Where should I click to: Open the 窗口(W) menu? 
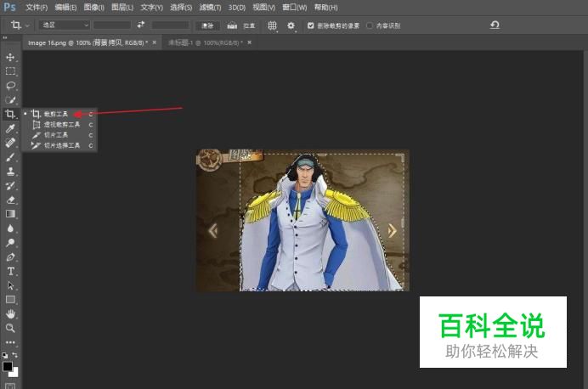(x=294, y=7)
